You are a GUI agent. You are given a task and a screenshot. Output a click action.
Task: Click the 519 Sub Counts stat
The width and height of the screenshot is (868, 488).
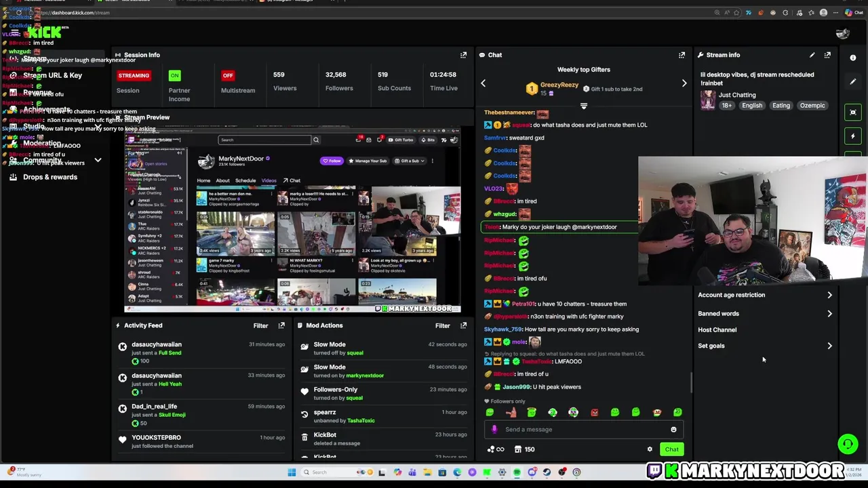(x=394, y=81)
